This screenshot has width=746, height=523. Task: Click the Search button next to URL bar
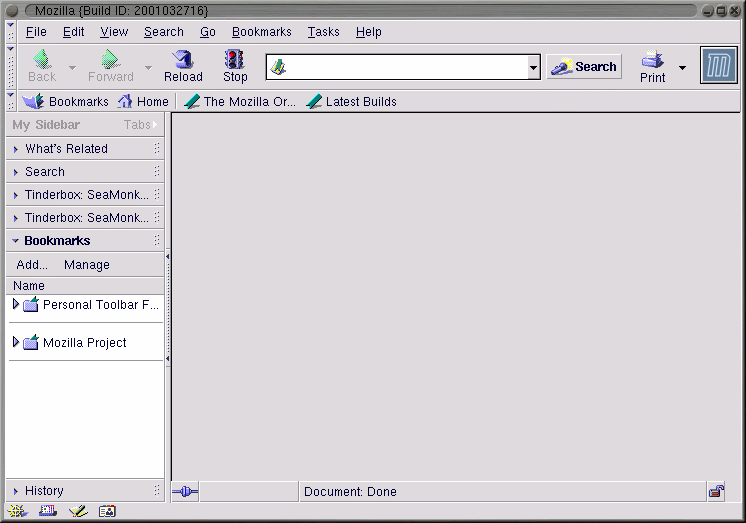[584, 67]
